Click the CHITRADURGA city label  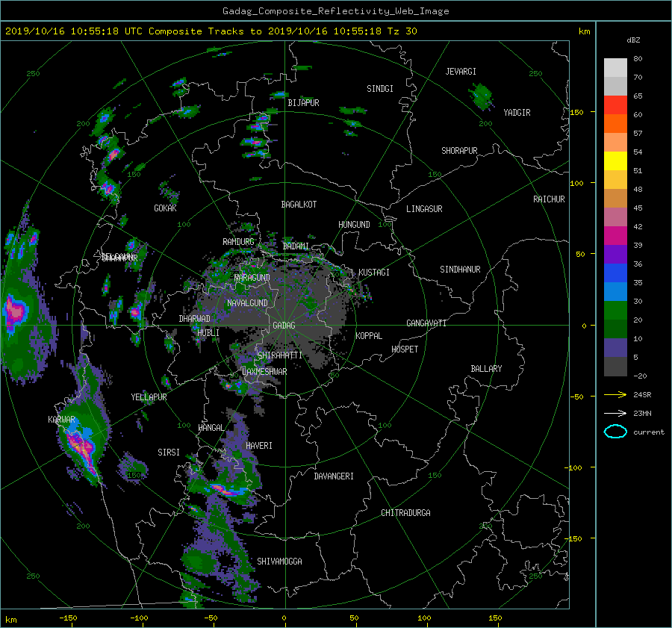(x=405, y=513)
